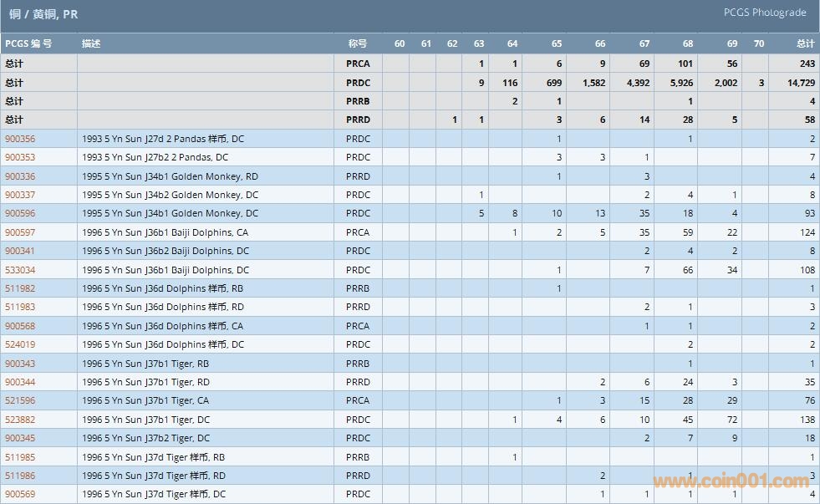Select PCGS number 521596 link
The height and width of the screenshot is (504, 820).
[20, 400]
